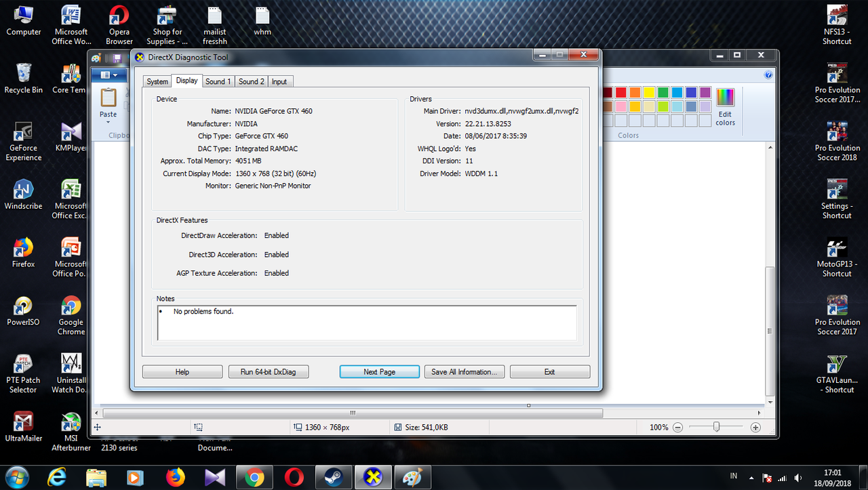Click the Opera icon in the taskbar
The height and width of the screenshot is (490, 868).
pos(294,477)
